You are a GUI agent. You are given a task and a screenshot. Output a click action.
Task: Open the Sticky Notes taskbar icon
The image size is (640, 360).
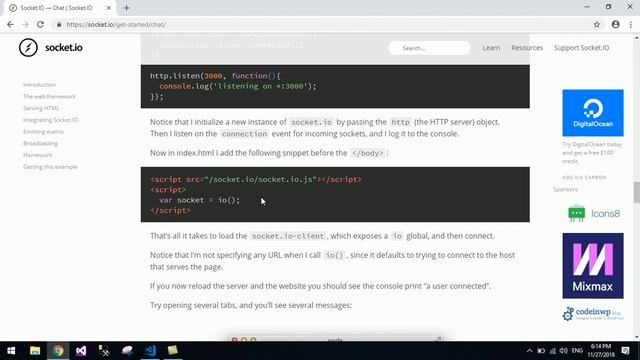pos(173,351)
